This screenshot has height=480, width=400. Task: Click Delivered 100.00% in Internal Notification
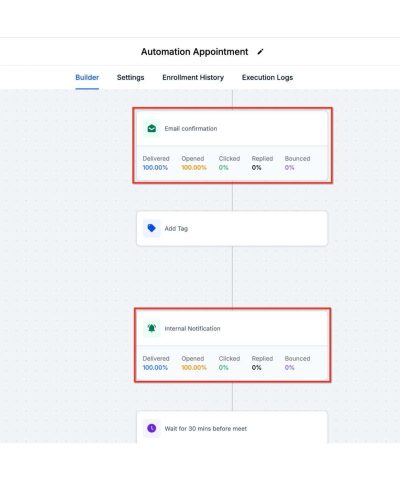point(156,363)
